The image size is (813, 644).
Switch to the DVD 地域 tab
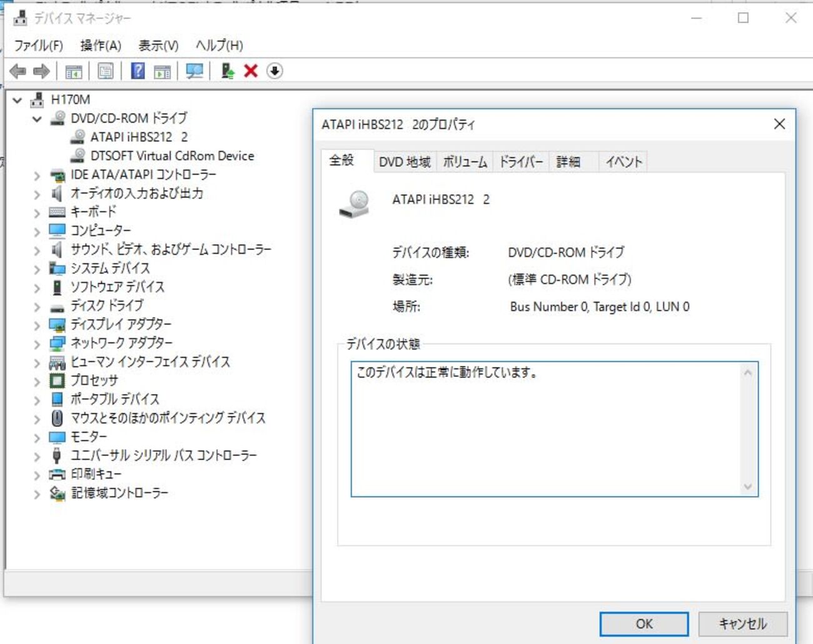point(405,163)
